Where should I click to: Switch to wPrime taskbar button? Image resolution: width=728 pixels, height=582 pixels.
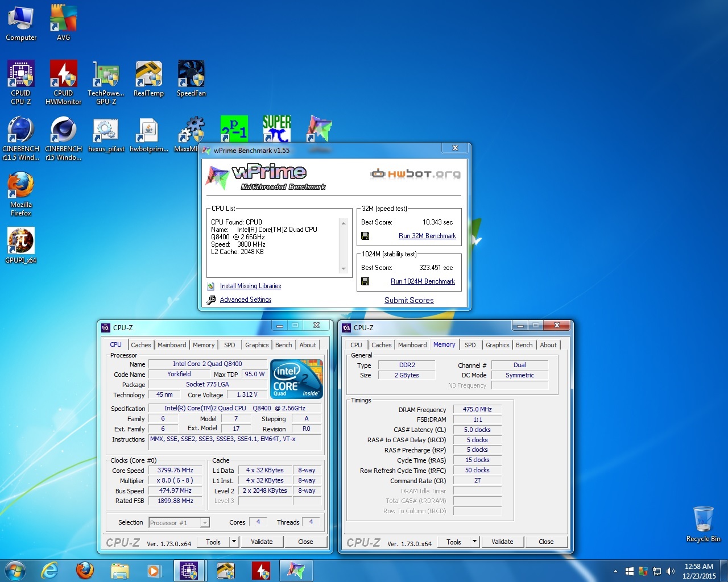click(296, 571)
